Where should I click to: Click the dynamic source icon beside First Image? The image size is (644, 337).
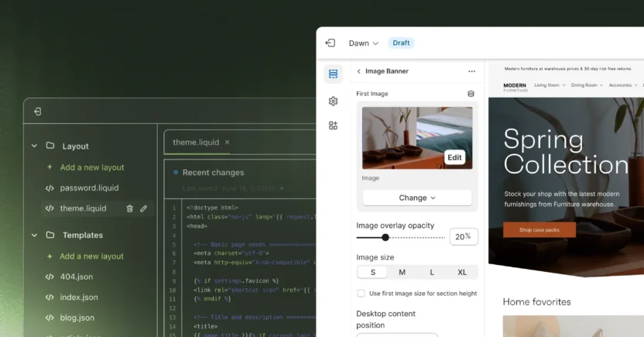471,94
